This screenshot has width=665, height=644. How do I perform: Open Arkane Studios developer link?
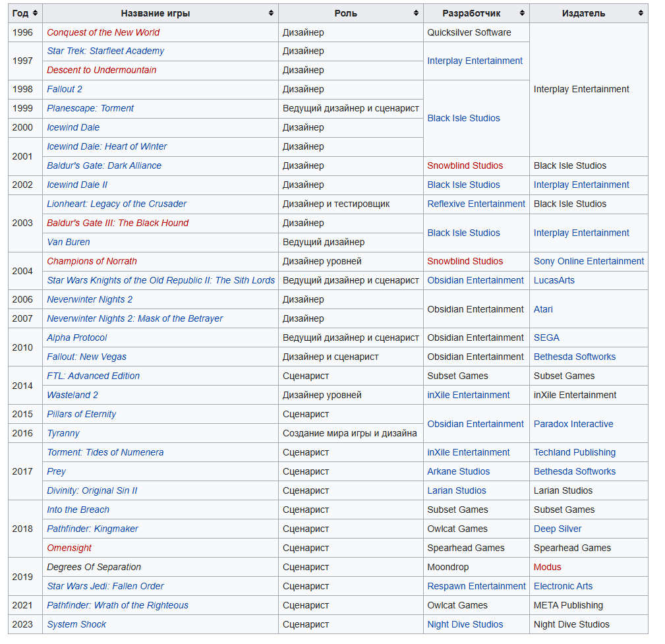pos(458,471)
